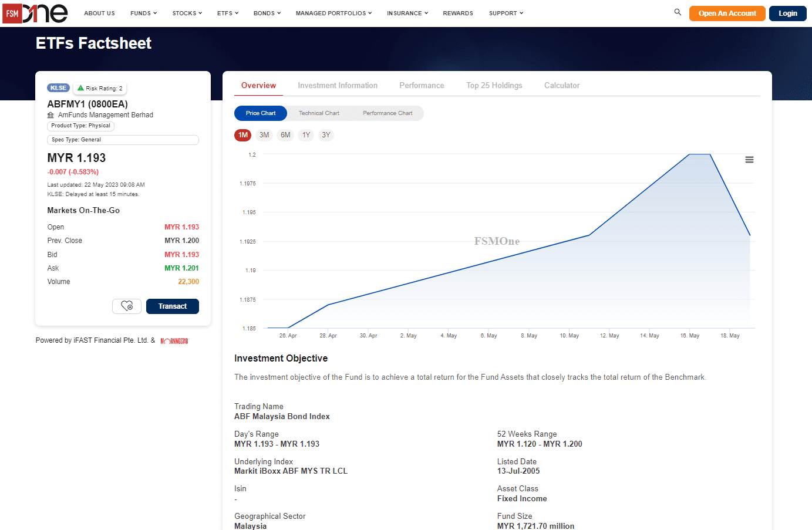The width and height of the screenshot is (812, 530).
Task: Click the bank icon beside AmFunds
Action: (x=50, y=115)
